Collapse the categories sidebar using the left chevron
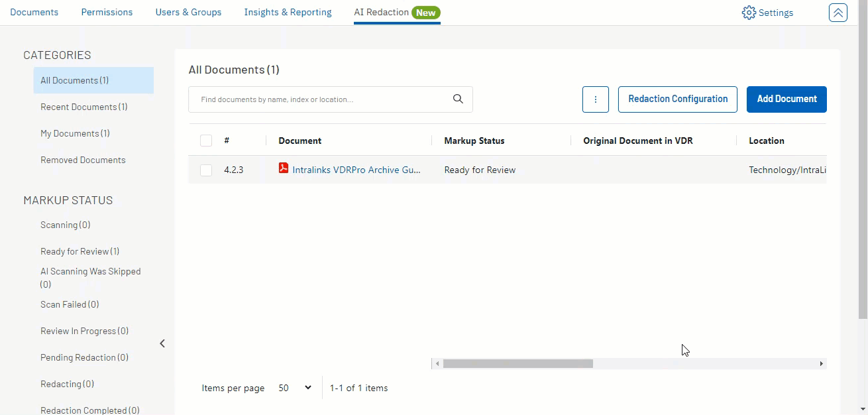868x415 pixels. coord(162,343)
